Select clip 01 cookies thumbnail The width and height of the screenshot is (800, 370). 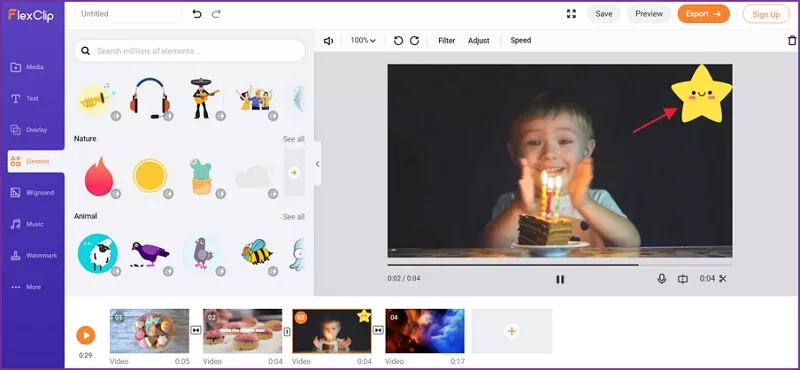point(149,331)
